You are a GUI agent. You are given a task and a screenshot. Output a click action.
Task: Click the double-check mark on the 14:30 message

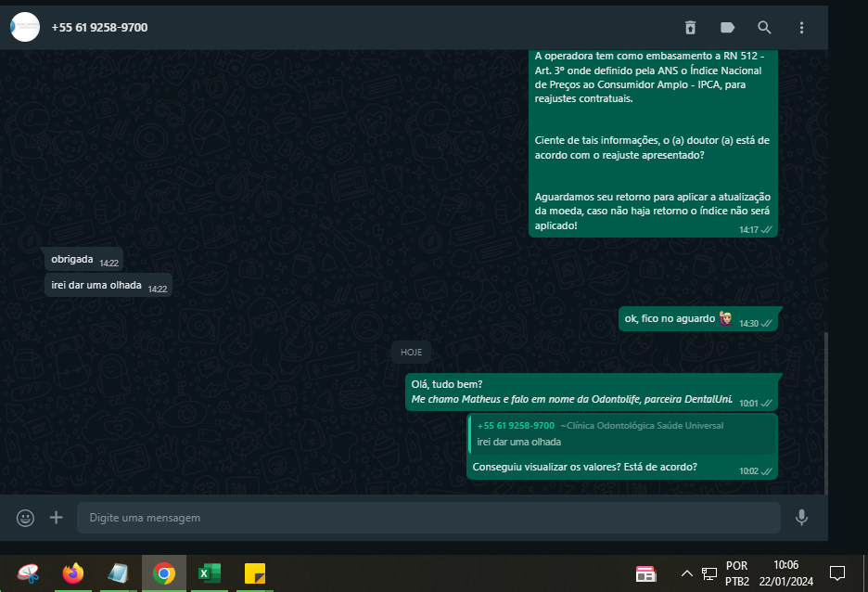(767, 324)
